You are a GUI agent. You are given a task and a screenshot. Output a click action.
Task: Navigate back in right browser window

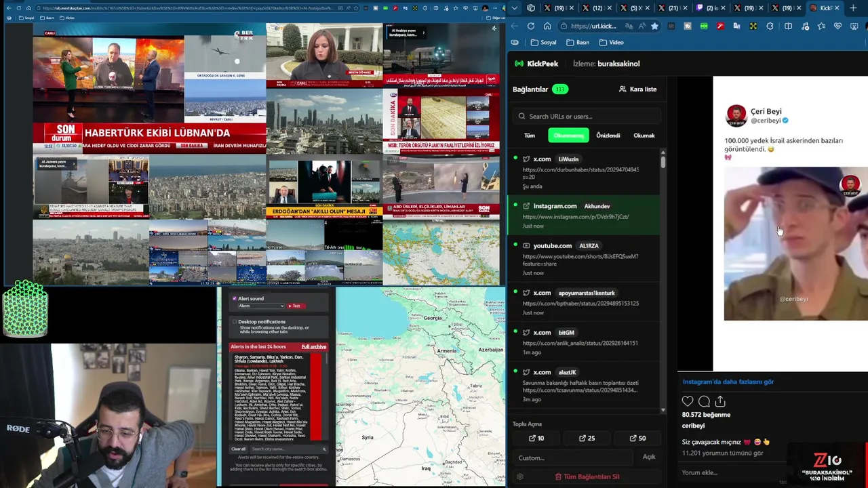[514, 26]
